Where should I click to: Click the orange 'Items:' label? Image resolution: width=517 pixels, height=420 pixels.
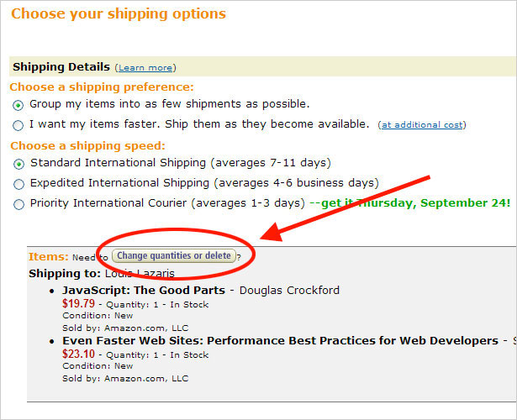48,256
